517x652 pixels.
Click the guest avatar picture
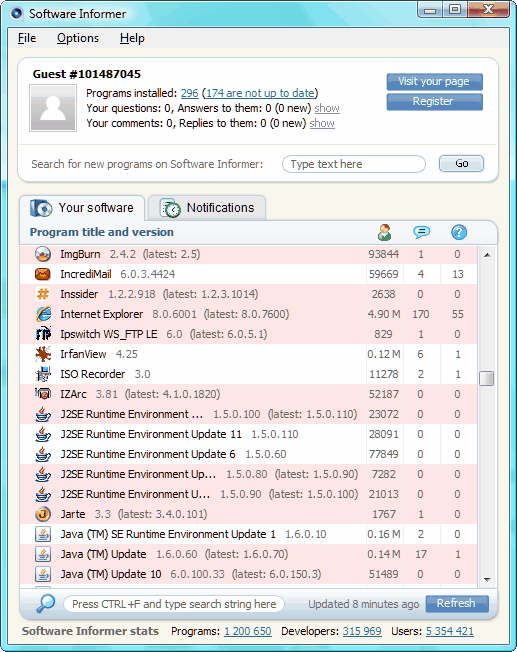[x=53, y=108]
